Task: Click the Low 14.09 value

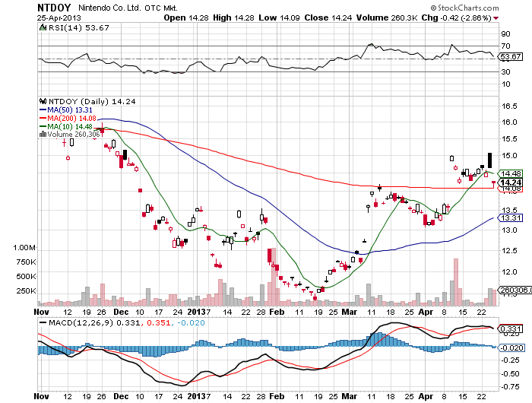Action: click(x=279, y=17)
